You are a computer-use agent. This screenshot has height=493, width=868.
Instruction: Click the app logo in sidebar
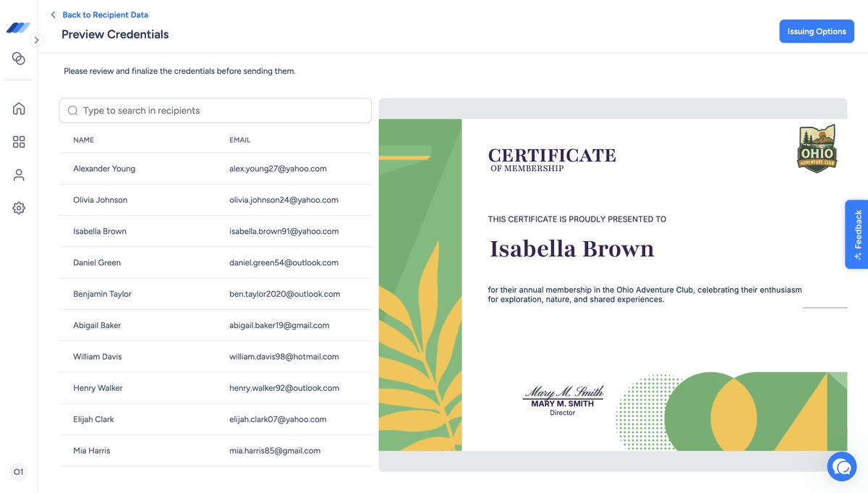tap(18, 28)
